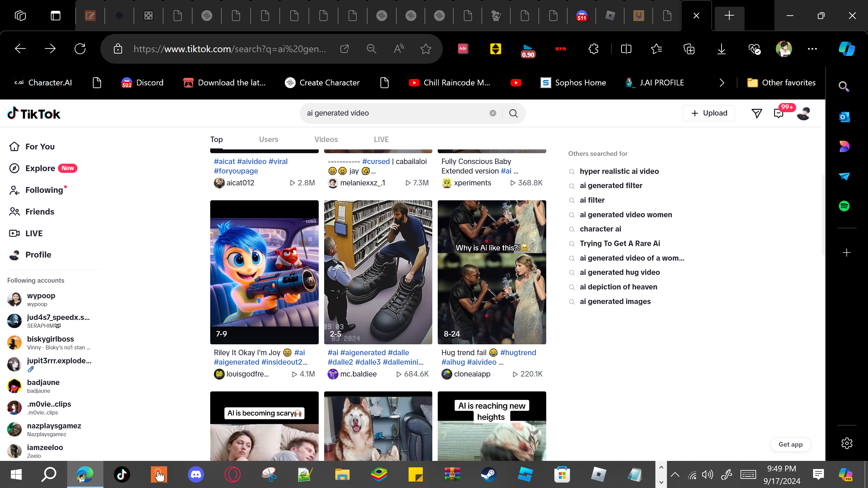
Task: Click the Upload button
Action: pyautogui.click(x=709, y=113)
